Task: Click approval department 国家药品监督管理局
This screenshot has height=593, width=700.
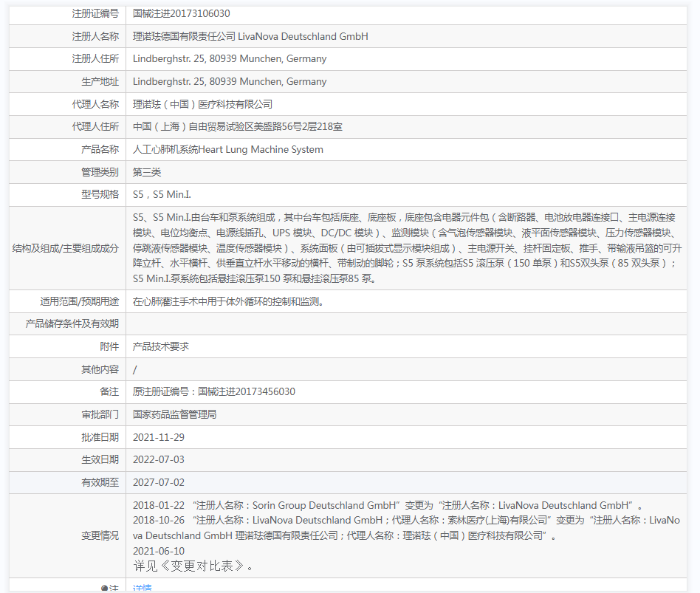Action: 174,414
